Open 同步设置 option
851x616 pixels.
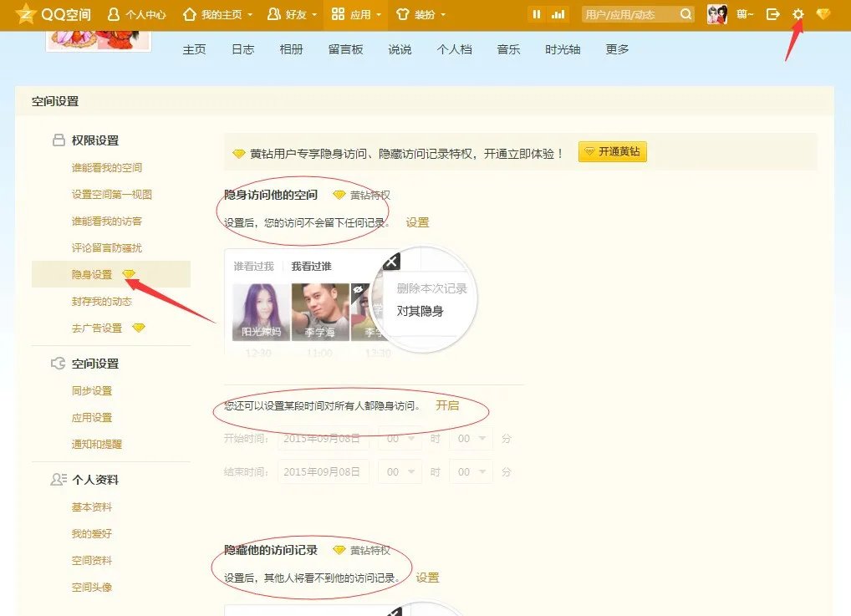click(92, 391)
